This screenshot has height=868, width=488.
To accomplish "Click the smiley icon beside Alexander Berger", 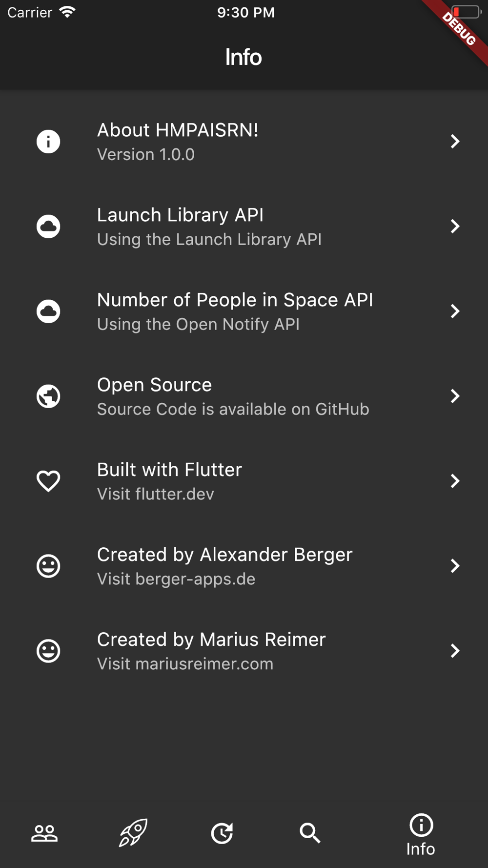I will coord(48,566).
